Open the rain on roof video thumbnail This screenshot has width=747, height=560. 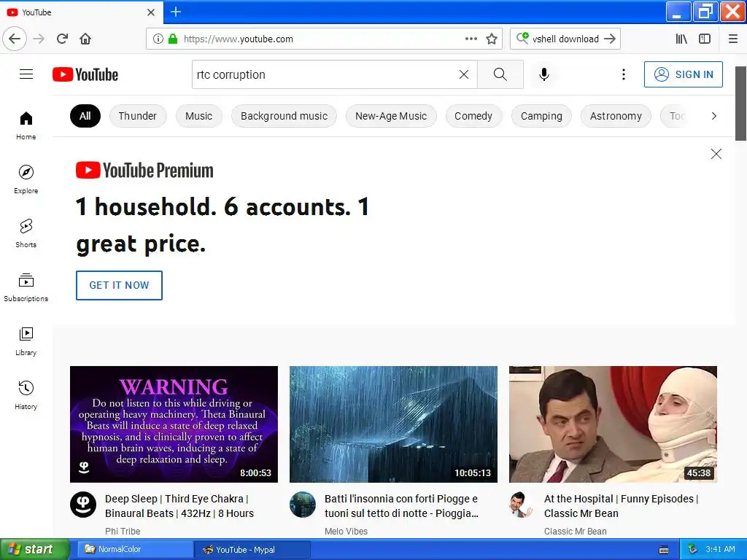(x=393, y=424)
